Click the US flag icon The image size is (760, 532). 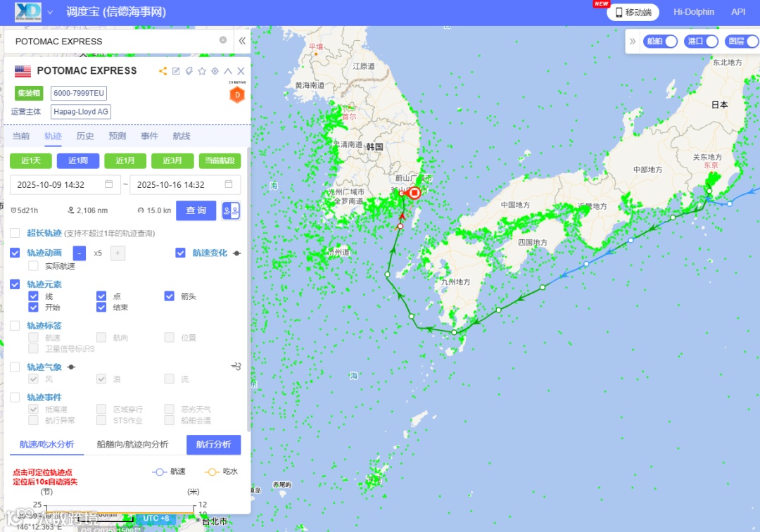pos(23,71)
